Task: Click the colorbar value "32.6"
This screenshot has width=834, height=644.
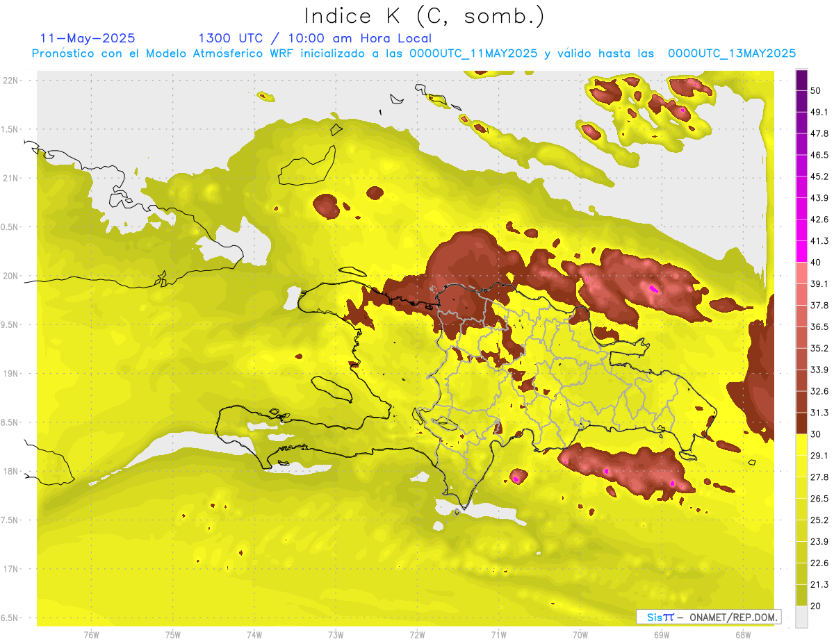Action: (x=819, y=391)
